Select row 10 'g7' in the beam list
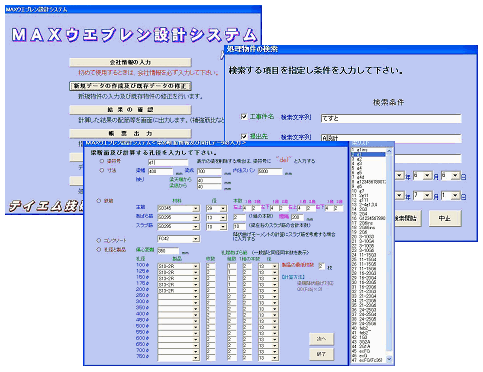This screenshot has width=483, height=372. (x=368, y=191)
